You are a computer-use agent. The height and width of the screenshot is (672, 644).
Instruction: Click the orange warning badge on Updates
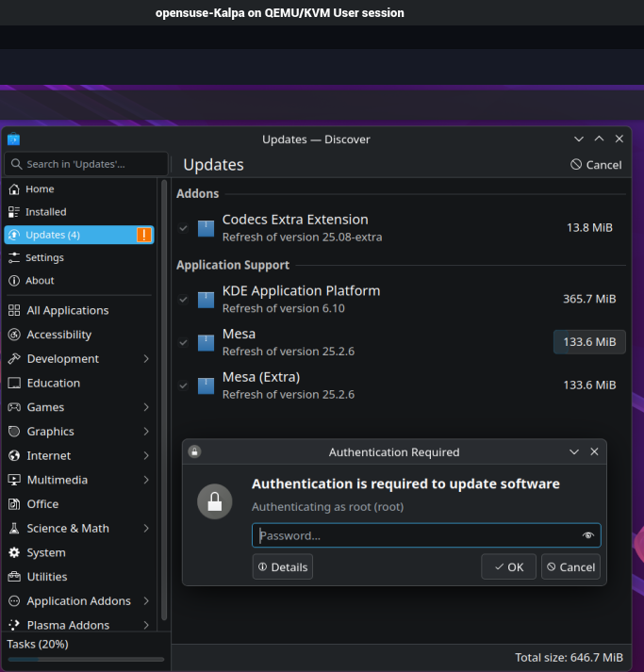click(x=143, y=235)
